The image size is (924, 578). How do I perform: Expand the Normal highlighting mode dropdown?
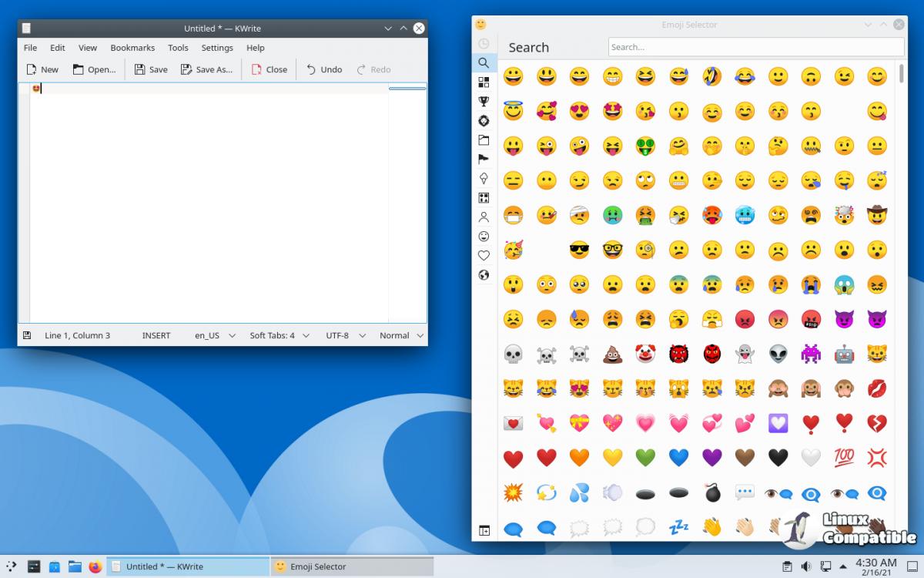[x=401, y=335]
